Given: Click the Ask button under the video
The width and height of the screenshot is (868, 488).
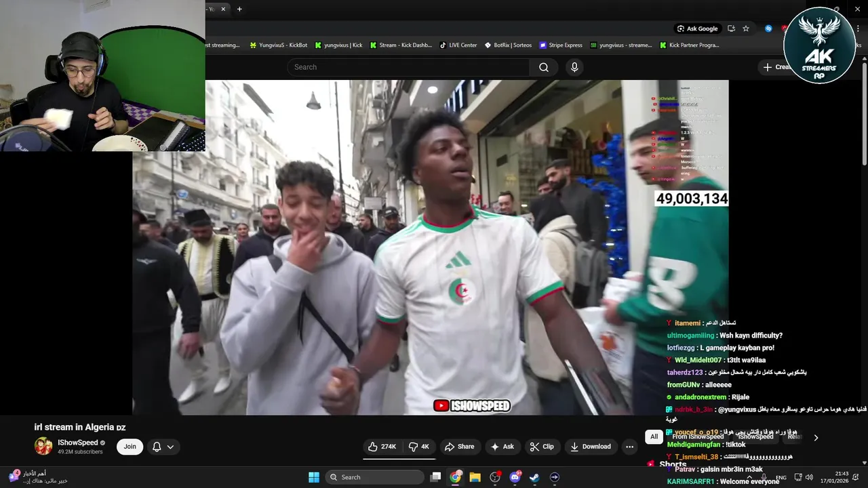Looking at the screenshot, I should 502,447.
